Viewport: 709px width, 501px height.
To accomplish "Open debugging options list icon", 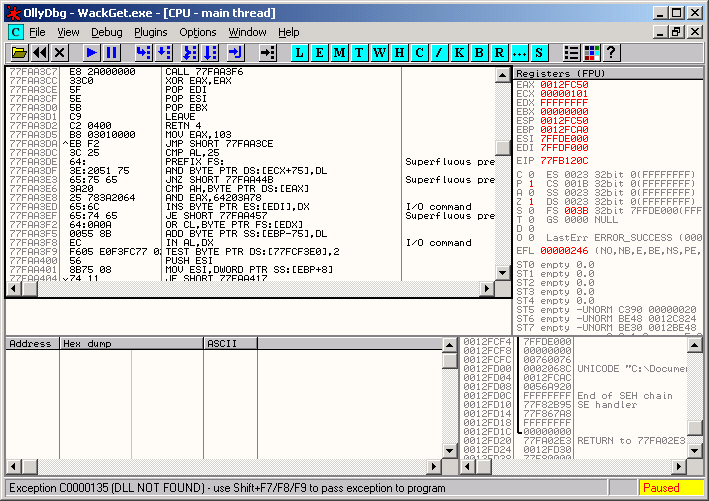I will coord(572,52).
